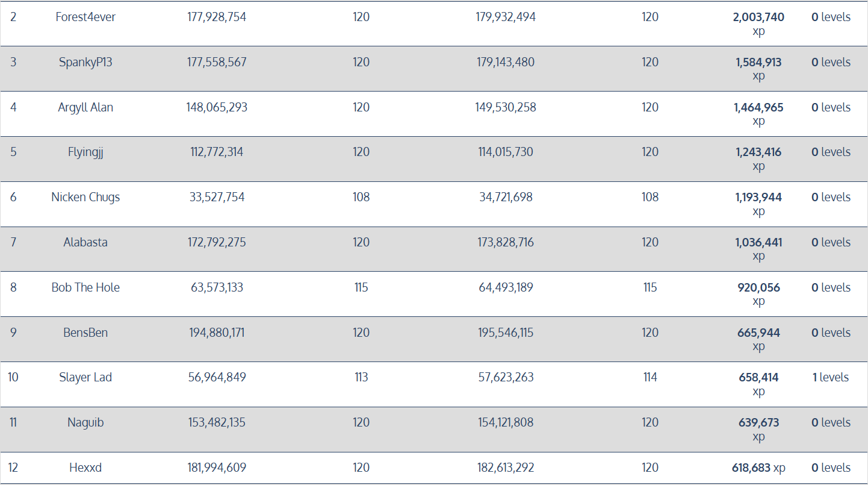868x485 pixels.
Task: Click end level 114 cell
Action: coord(650,377)
